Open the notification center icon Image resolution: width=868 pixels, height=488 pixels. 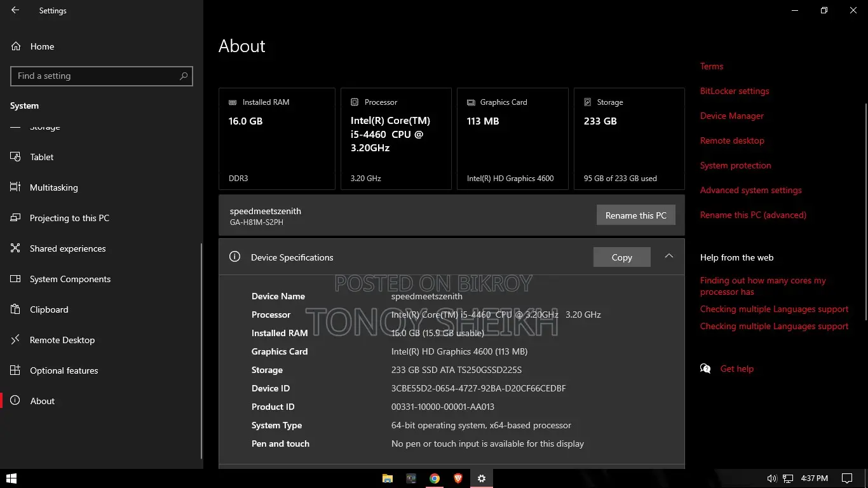click(847, 478)
